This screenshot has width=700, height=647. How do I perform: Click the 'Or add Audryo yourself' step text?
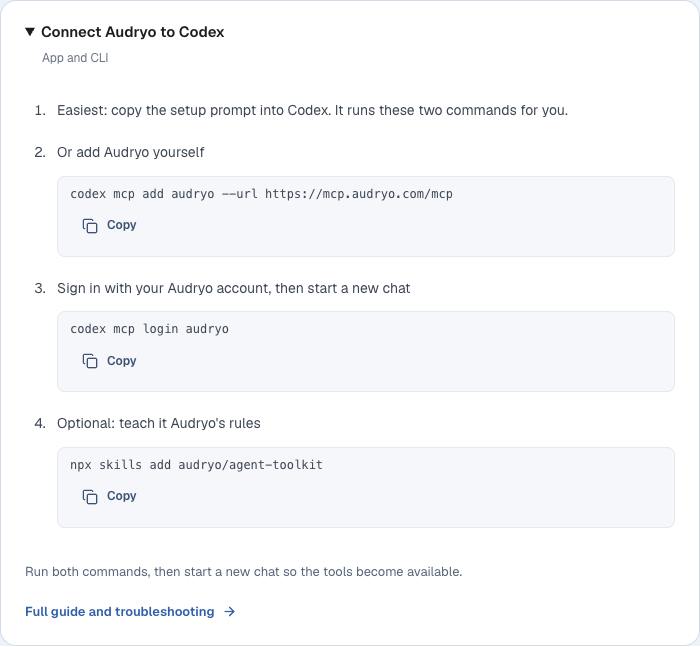point(130,152)
